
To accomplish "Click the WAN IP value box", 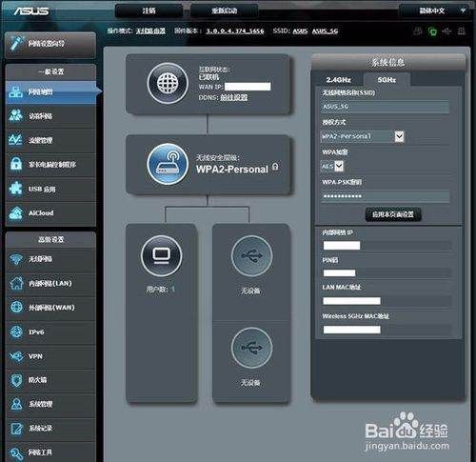I will tap(248, 87).
